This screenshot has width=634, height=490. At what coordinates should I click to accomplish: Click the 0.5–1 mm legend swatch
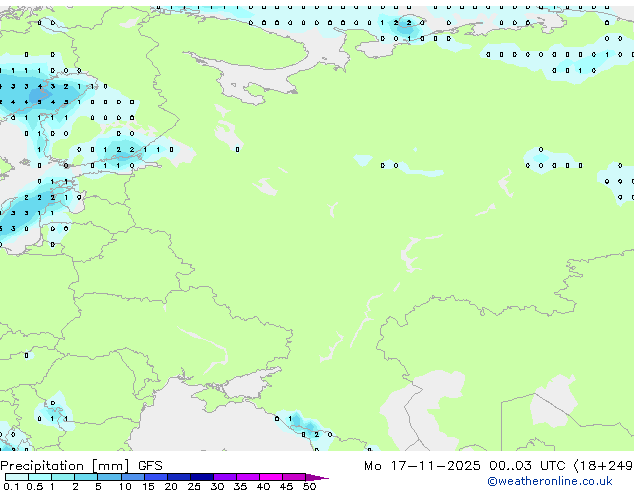coord(40,477)
